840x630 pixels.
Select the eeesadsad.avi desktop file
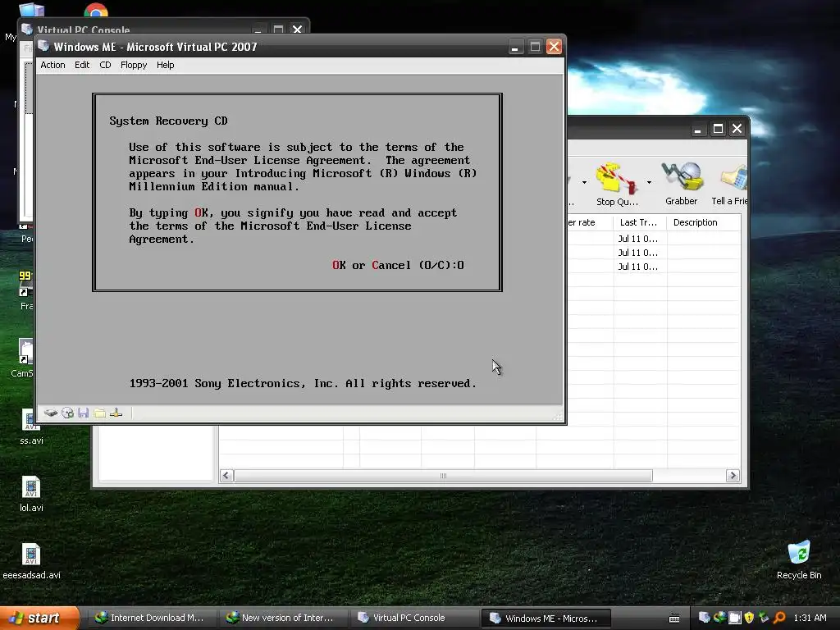[x=31, y=561]
